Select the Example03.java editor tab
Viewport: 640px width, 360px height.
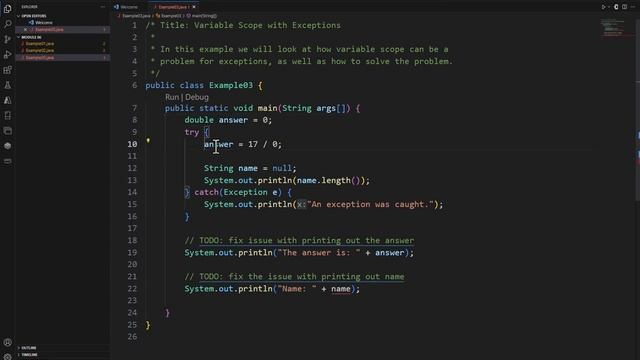coord(172,7)
